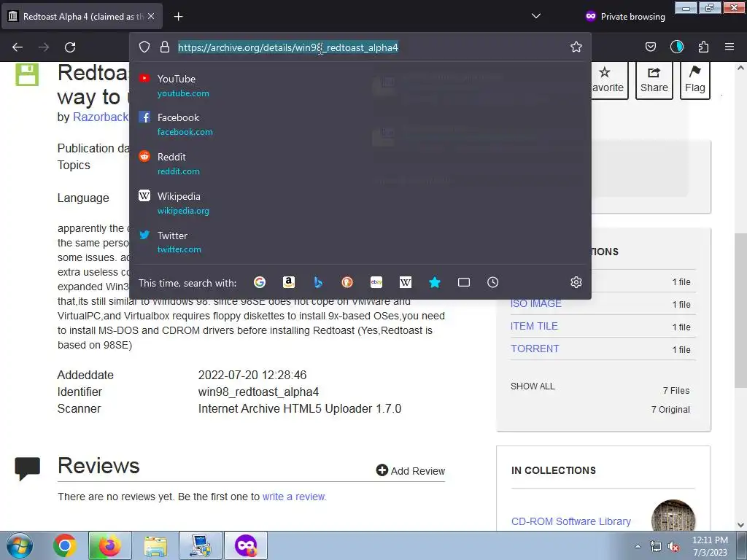747x560 pixels.
Task: Choose Twitter suggestion
Action: coord(360,242)
